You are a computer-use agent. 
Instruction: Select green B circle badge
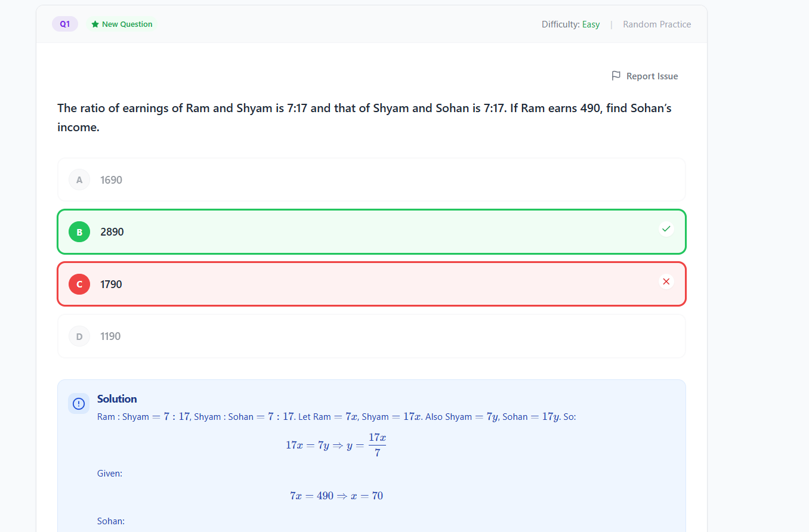point(79,232)
